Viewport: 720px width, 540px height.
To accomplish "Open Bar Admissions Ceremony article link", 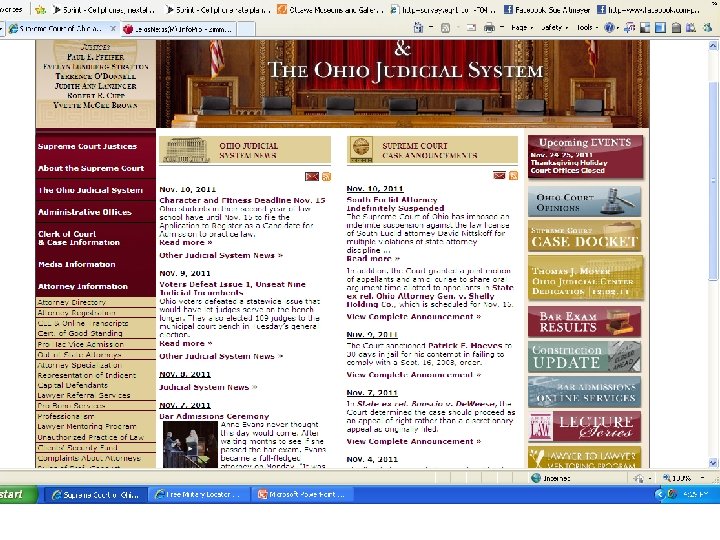I will (214, 416).
